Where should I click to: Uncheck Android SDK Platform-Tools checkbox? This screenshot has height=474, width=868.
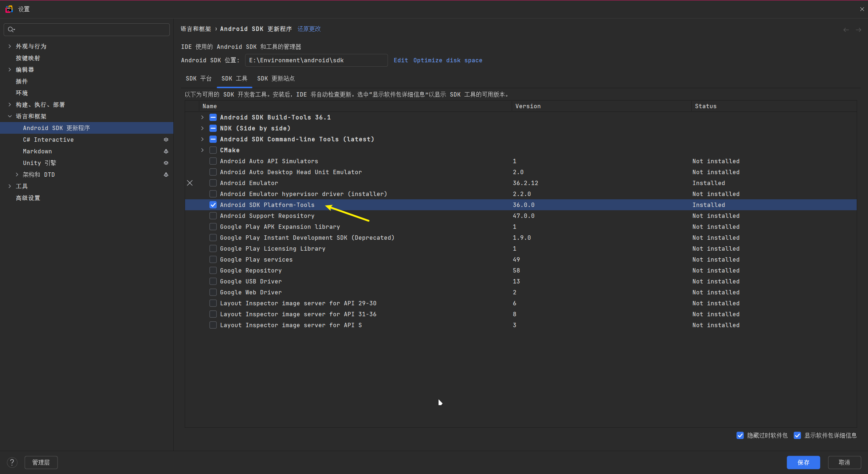click(213, 205)
